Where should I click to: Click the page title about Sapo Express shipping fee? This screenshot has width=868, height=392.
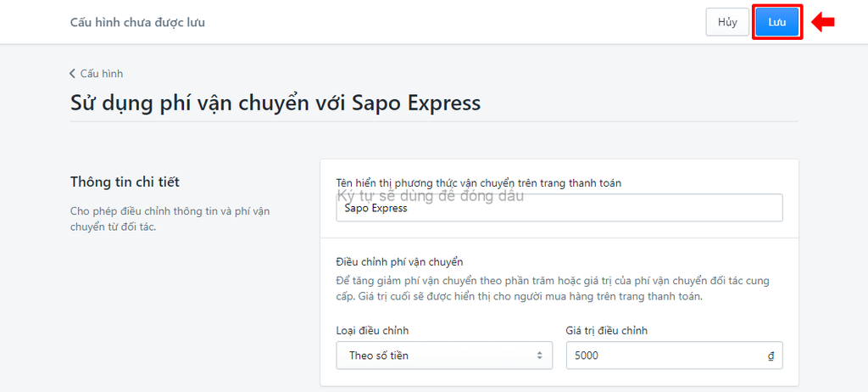[x=275, y=103]
